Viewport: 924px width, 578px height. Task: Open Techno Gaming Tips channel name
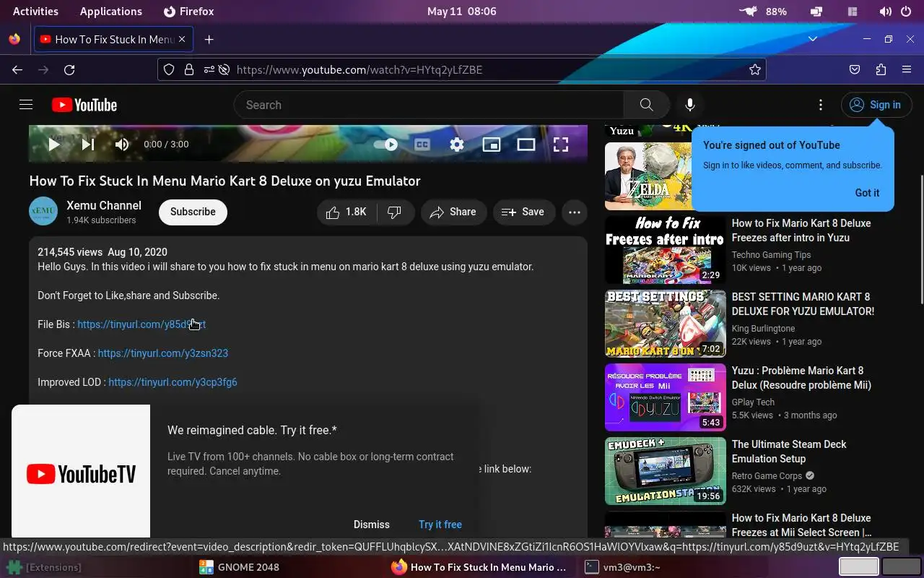coord(771,255)
